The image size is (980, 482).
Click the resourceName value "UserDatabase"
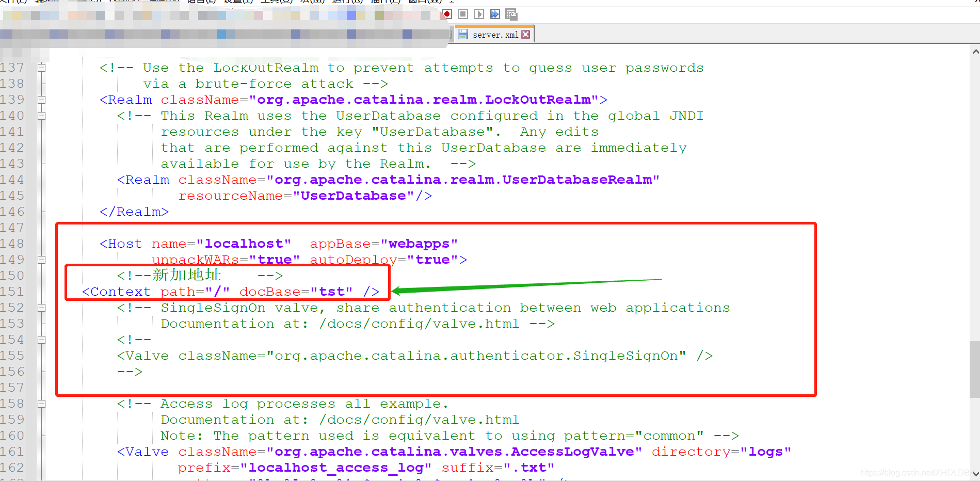(353, 196)
